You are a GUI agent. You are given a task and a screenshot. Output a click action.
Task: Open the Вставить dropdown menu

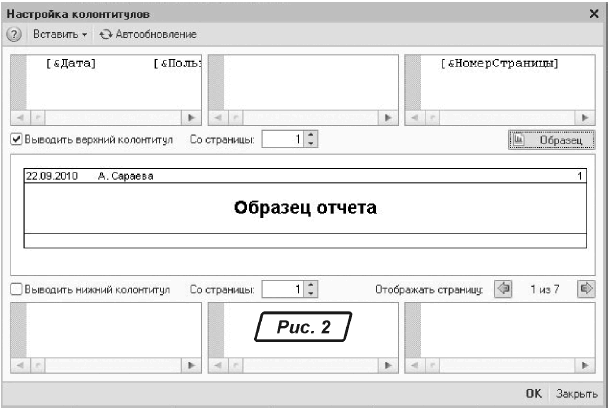coord(60,34)
